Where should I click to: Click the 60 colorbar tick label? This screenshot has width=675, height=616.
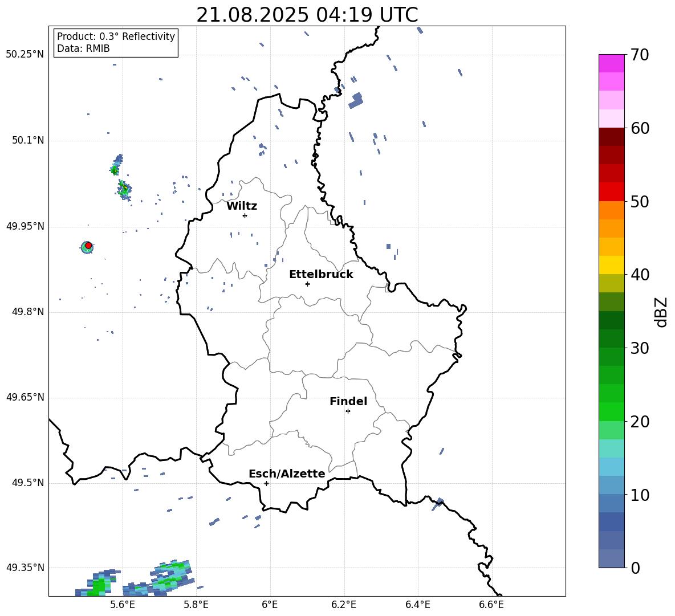point(640,128)
